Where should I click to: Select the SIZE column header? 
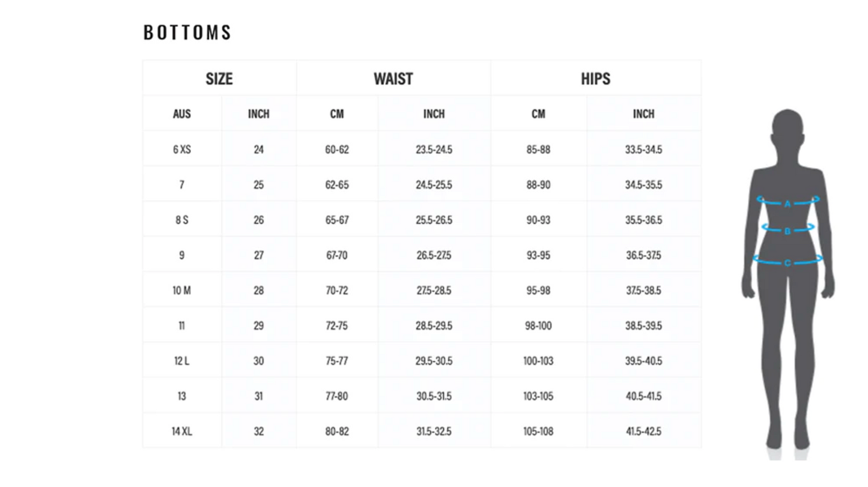click(x=219, y=79)
